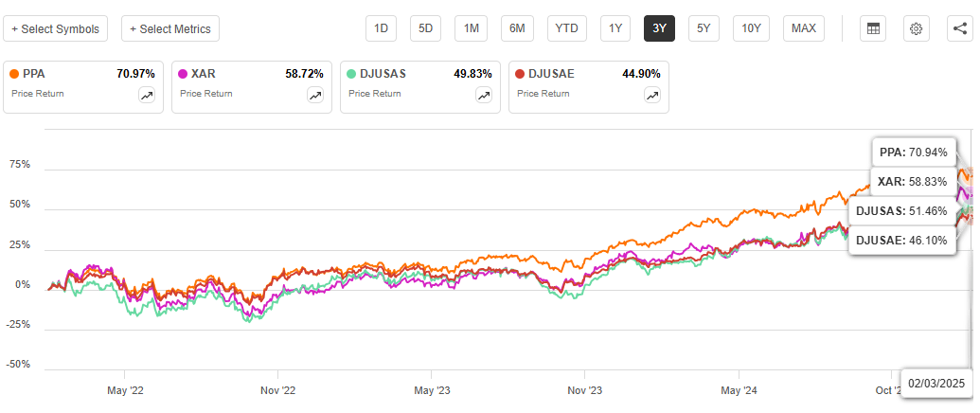This screenshot has width=980, height=413.
Task: Switch to the 5D time range
Action: point(426,28)
